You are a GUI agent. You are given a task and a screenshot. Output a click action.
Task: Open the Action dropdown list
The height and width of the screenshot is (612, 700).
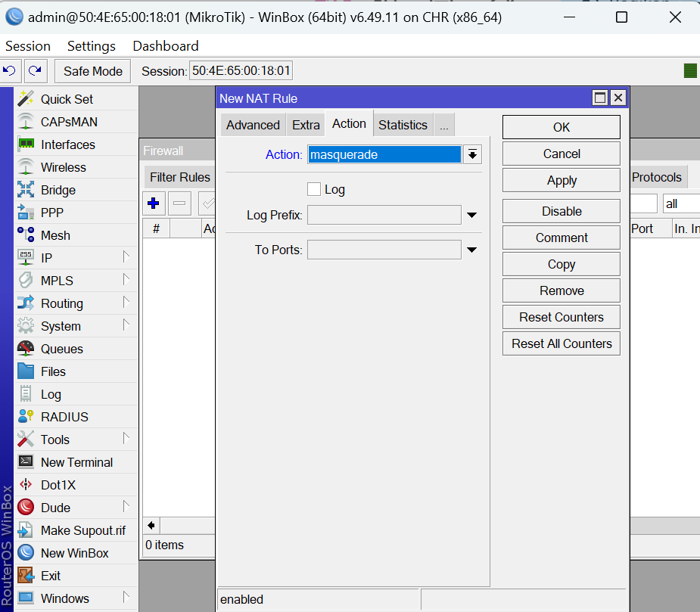click(x=472, y=154)
